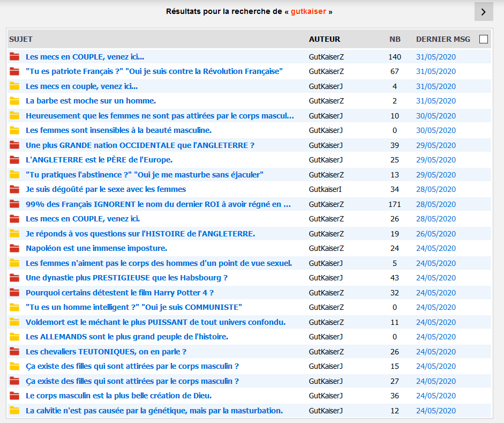Click the red folder icon next to "chevaliers TEUTONIQUES"
The height and width of the screenshot is (423, 504).
14,352
